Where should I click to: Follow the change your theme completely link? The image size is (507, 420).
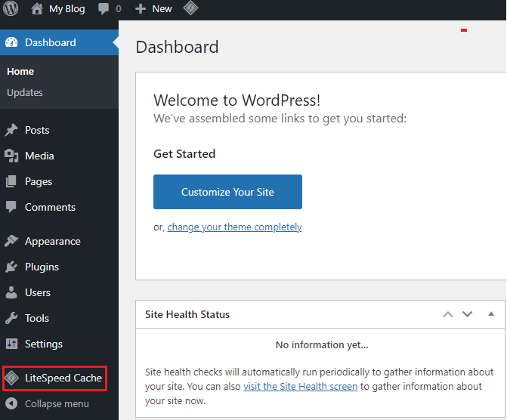click(x=234, y=227)
